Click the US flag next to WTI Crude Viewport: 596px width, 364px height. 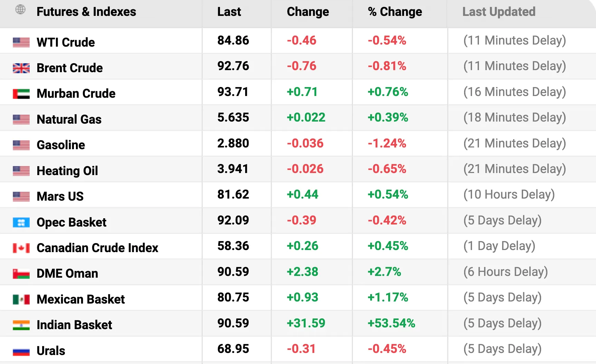click(x=21, y=42)
